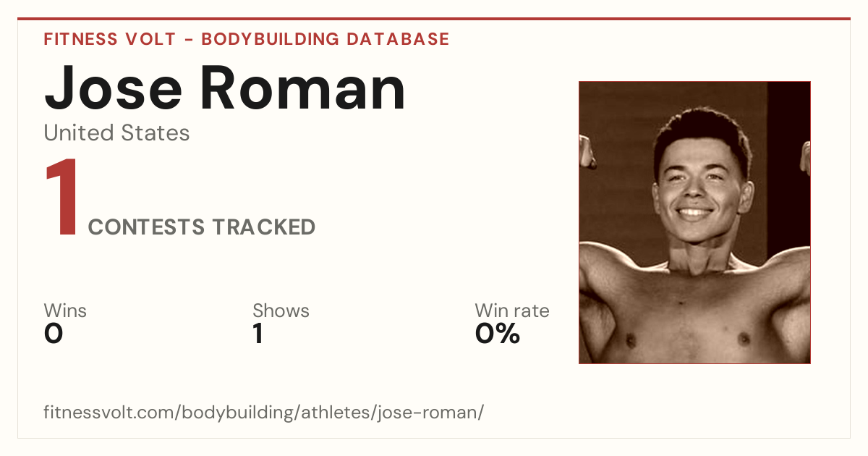This screenshot has width=868, height=456.
Task: Click the word DATABASE in the header
Action: click(x=398, y=39)
